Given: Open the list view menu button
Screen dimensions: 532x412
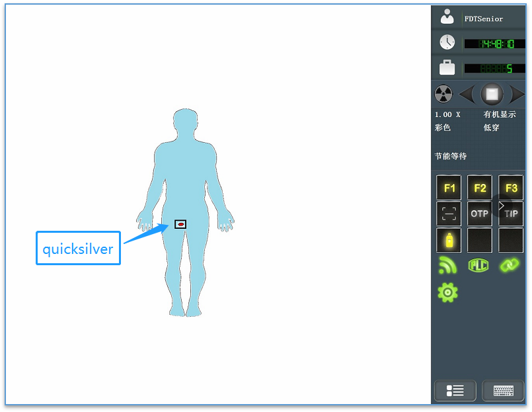Looking at the screenshot, I should point(455,391).
